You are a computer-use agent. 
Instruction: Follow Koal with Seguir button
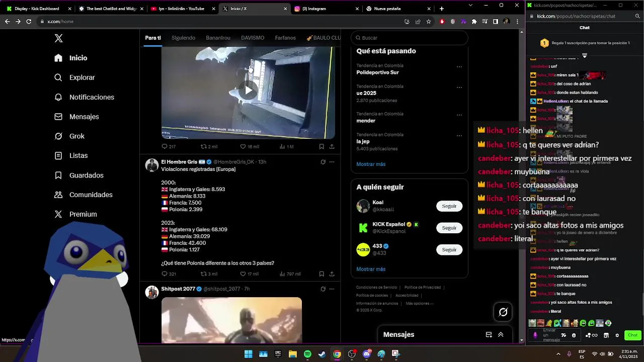[x=449, y=206]
